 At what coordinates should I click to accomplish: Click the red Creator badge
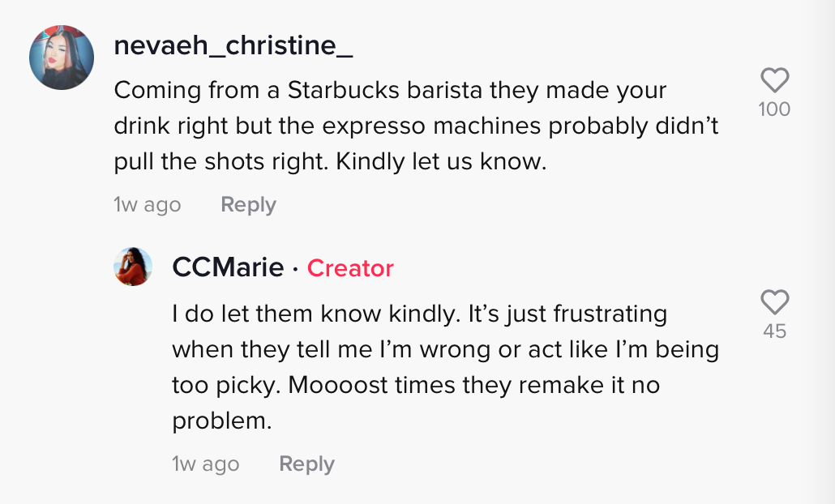(350, 268)
